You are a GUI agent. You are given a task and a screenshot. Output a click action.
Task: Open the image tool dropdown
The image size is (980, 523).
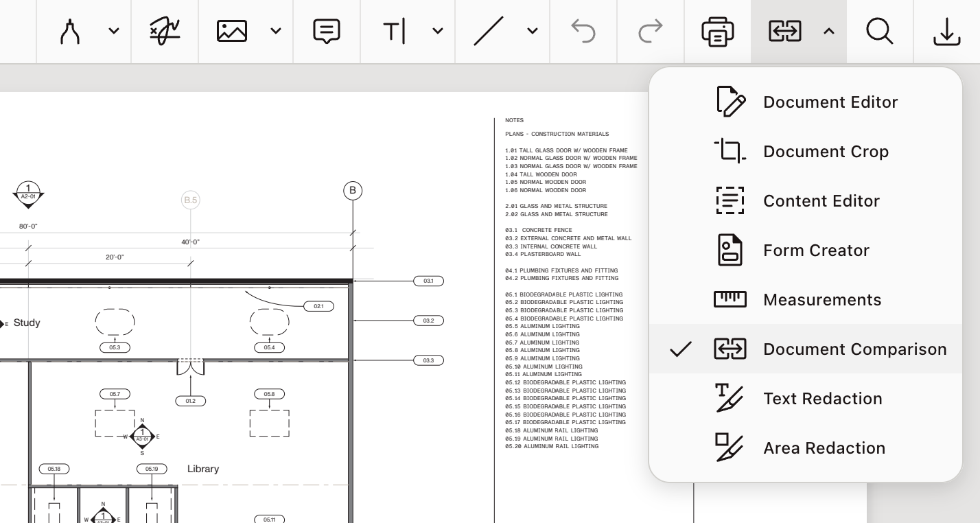(x=276, y=31)
